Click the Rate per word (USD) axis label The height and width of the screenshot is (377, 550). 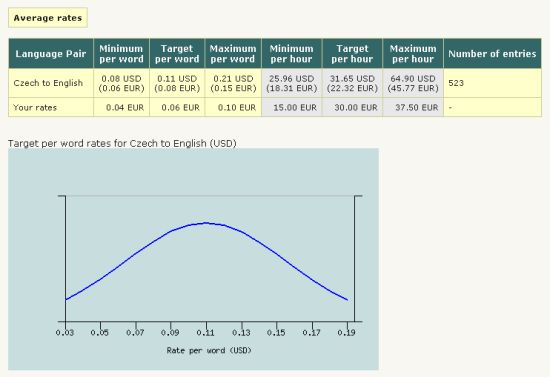click(x=209, y=350)
